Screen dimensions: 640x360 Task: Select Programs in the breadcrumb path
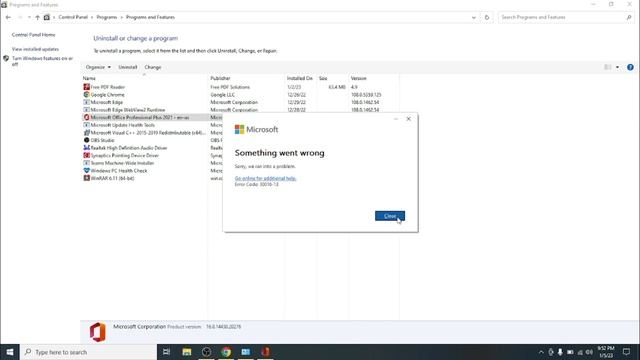pyautogui.click(x=107, y=17)
